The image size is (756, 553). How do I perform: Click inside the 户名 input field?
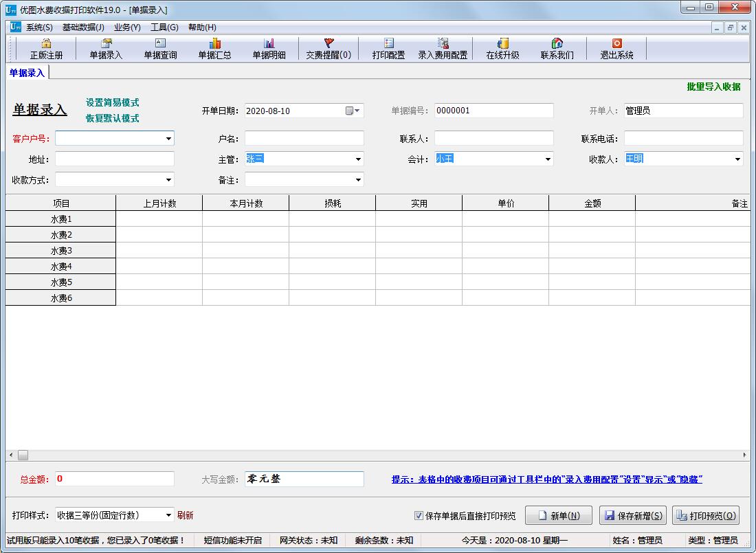click(302, 137)
